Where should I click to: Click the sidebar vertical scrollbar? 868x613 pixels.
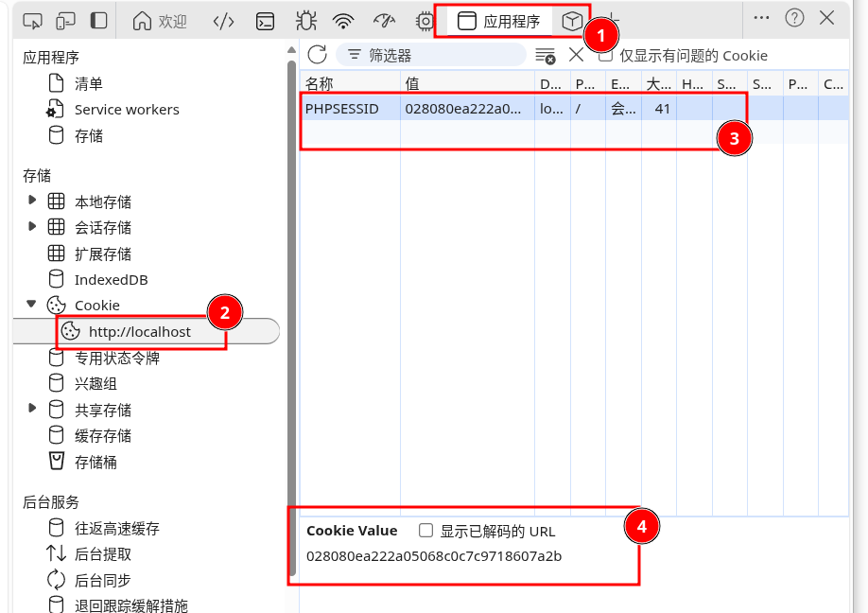click(x=291, y=284)
